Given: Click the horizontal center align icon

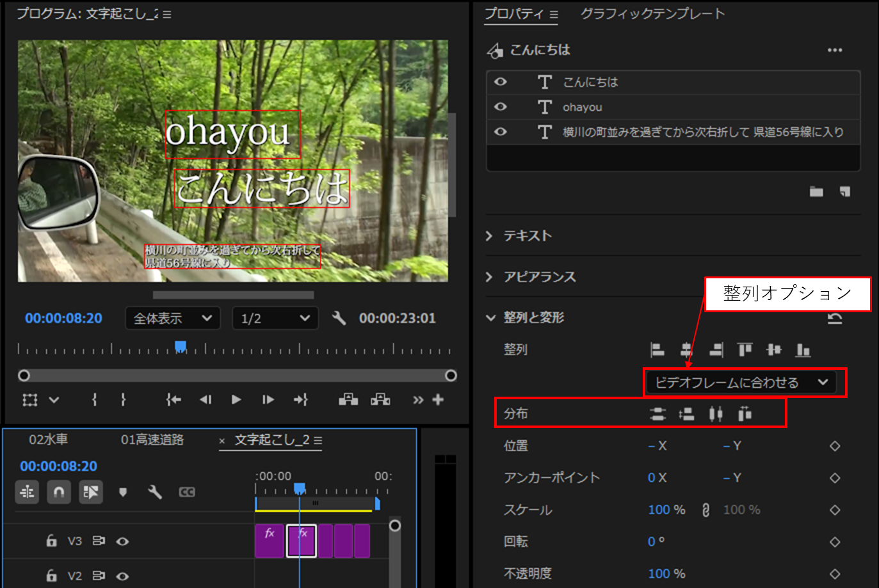Looking at the screenshot, I should click(x=686, y=349).
